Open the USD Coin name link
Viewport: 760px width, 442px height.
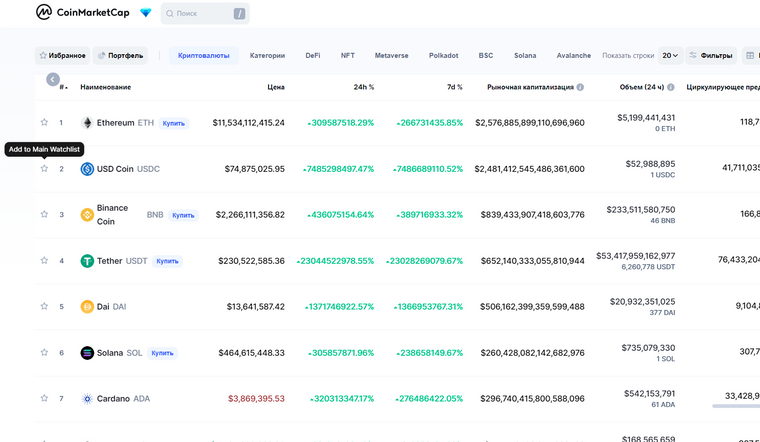[x=115, y=169]
